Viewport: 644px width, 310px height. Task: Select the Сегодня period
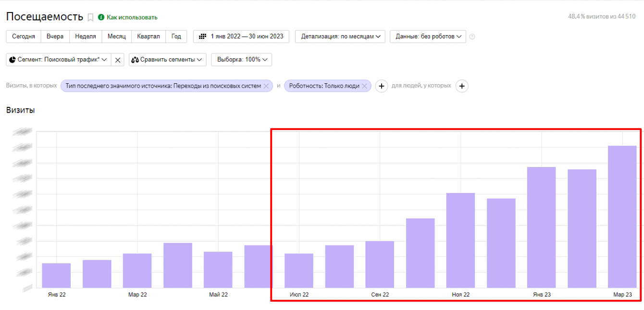tap(23, 37)
